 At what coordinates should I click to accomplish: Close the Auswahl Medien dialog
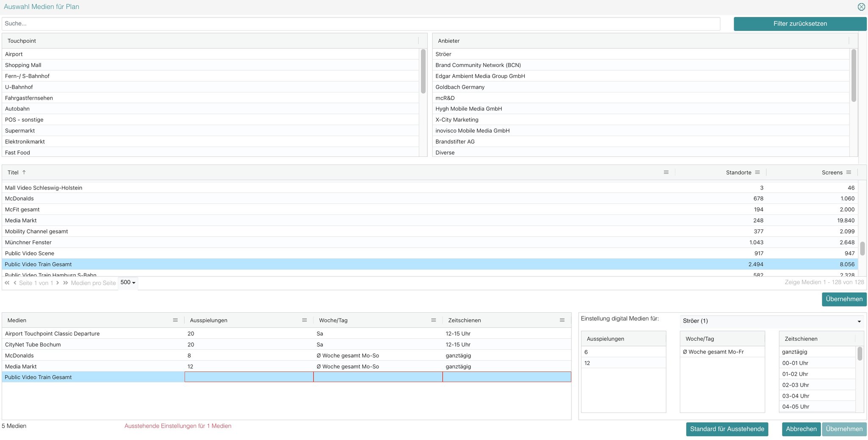pos(861,7)
